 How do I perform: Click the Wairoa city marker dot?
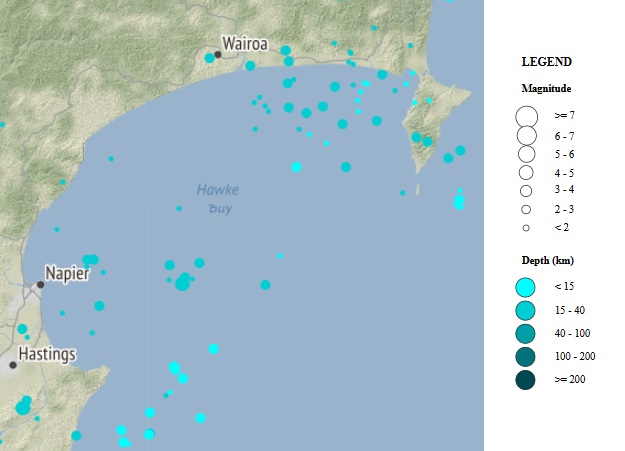point(218,54)
